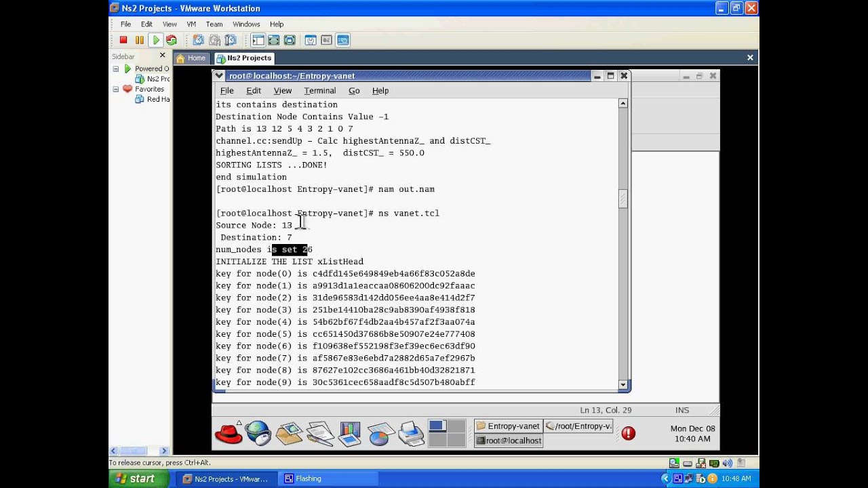Click the Flashing taskbar button
The width and height of the screenshot is (868, 488).
(327, 479)
